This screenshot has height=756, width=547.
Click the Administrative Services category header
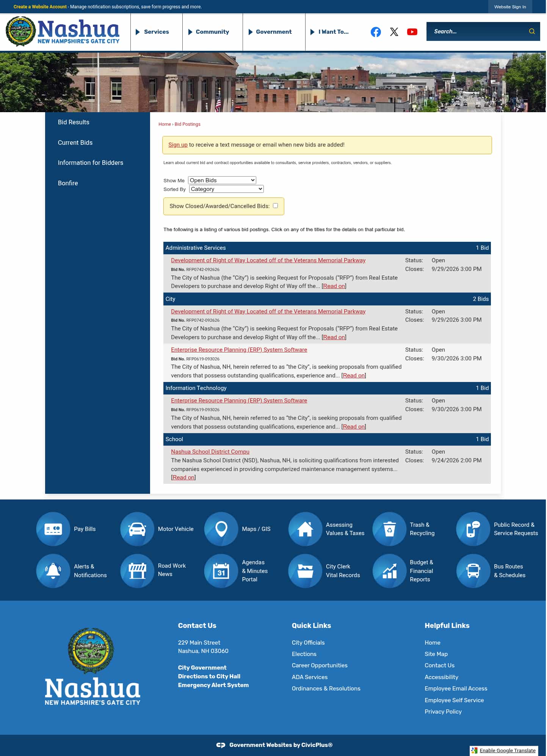328,248
